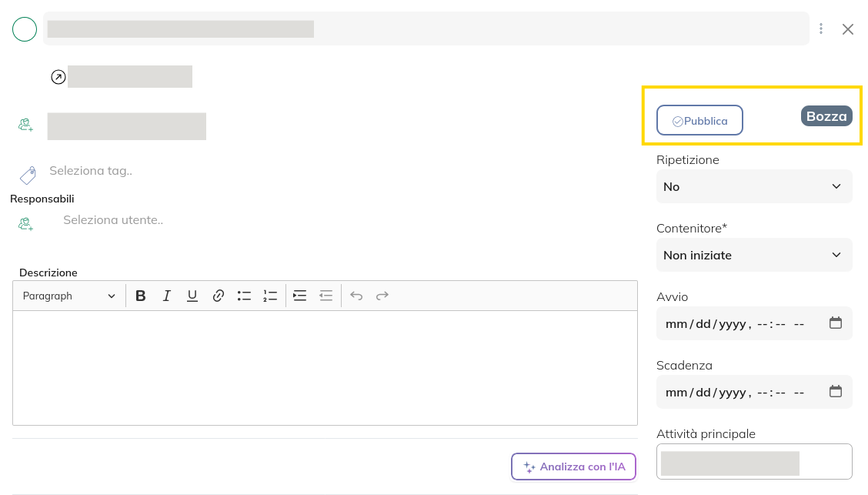
Task: Click the Seleziona utente field under Responsabili
Action: click(x=113, y=220)
